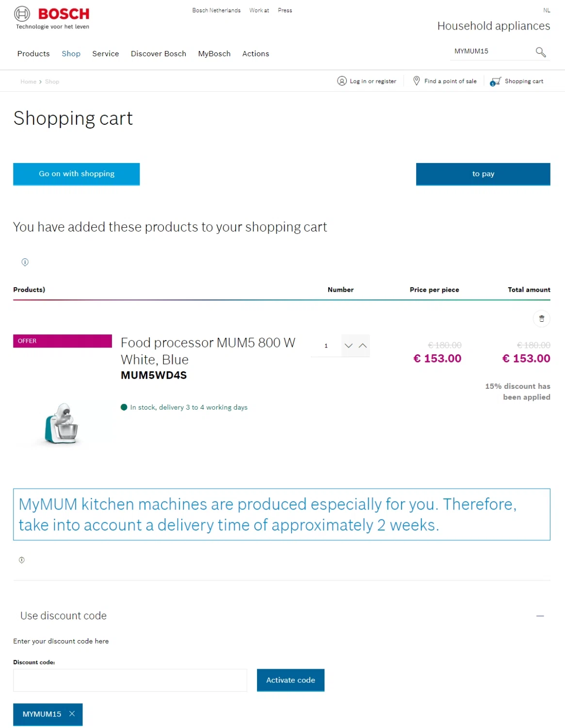Click into the discount code input field
This screenshot has height=728, width=565.
[130, 680]
